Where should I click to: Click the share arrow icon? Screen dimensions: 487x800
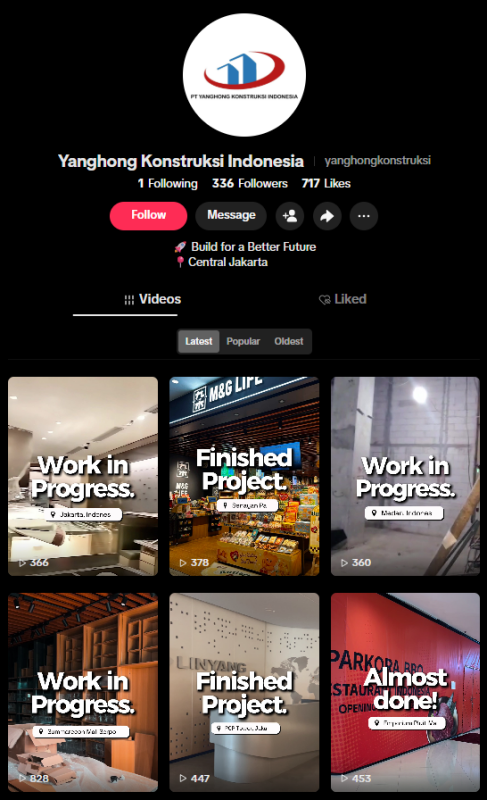tap(327, 216)
